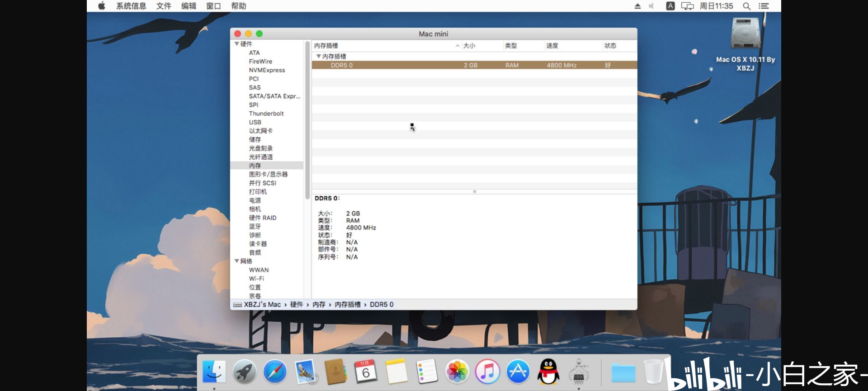This screenshot has height=391, width=868.
Task: Launch Launchpad rocket icon in Dock
Action: [245, 372]
